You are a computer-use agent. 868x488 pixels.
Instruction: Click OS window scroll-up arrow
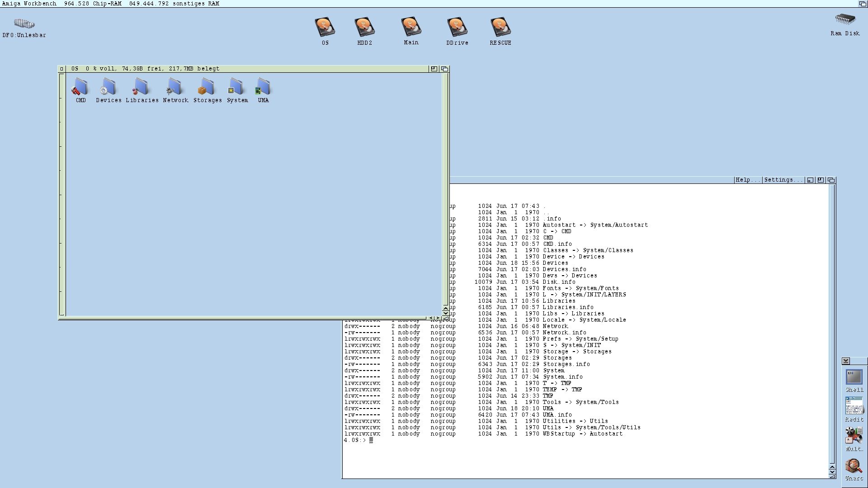tap(445, 308)
